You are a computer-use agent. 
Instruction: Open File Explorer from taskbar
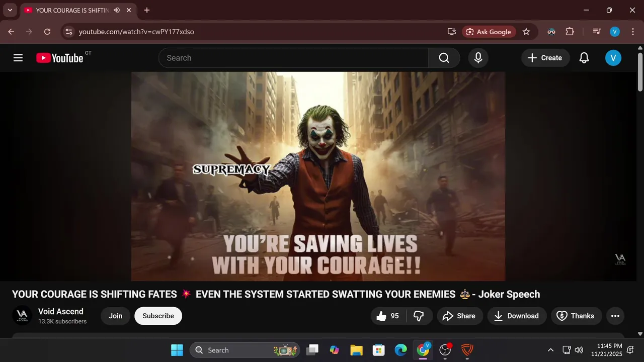[356, 350]
